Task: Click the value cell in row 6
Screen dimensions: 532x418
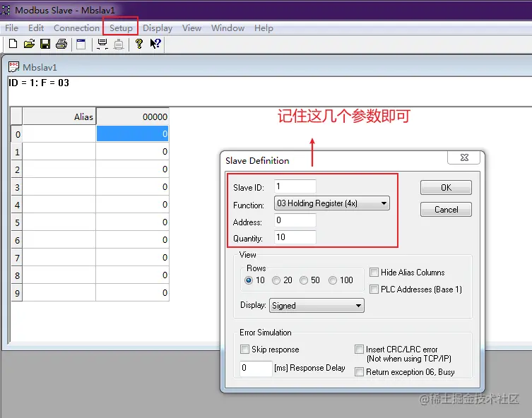Action: (x=132, y=239)
